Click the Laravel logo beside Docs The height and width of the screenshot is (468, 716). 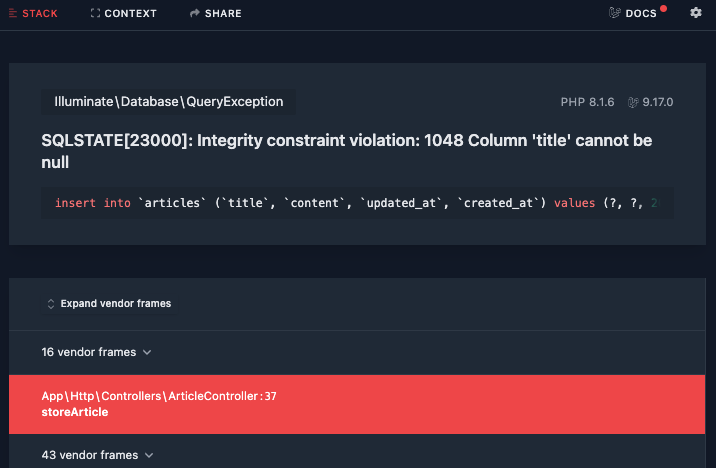(615, 13)
